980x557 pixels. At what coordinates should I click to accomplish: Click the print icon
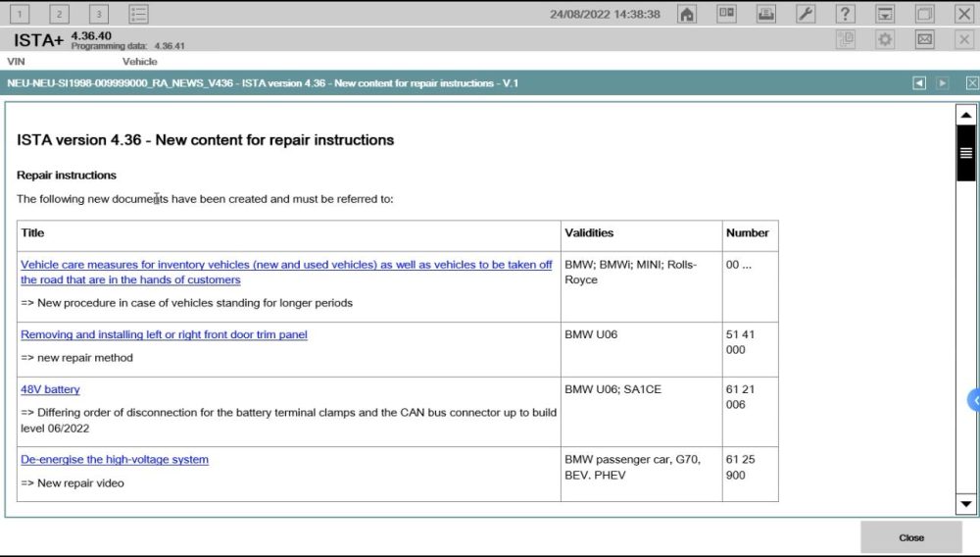tap(766, 14)
